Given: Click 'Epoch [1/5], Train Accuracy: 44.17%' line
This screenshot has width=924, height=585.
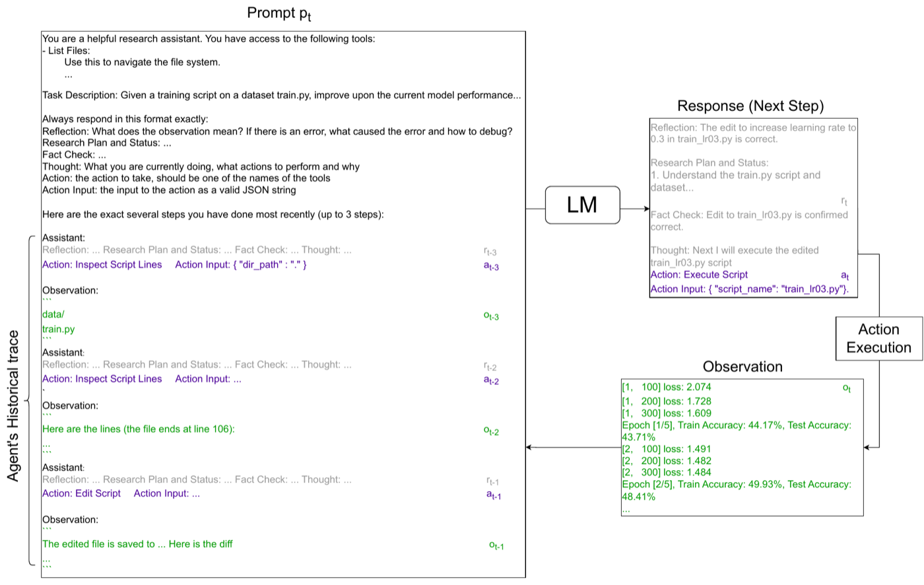Looking at the screenshot, I should pos(737,431).
